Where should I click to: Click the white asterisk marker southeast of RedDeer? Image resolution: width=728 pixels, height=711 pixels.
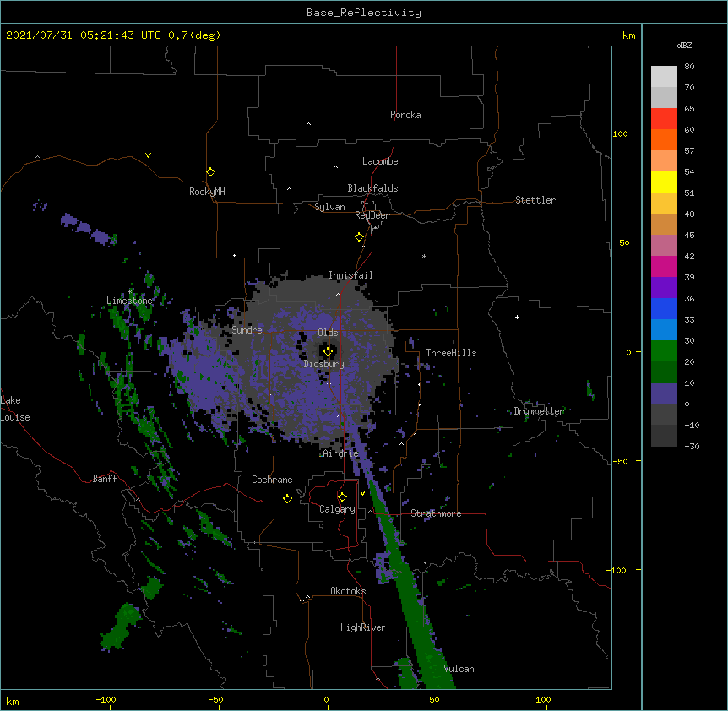[424, 256]
